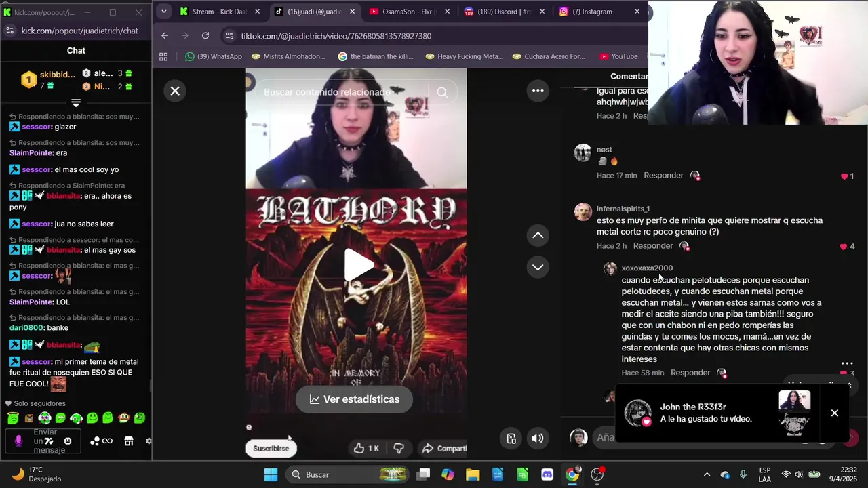The image size is (868, 488).
Task: Open WhatsApp bookmark
Action: tap(214, 56)
